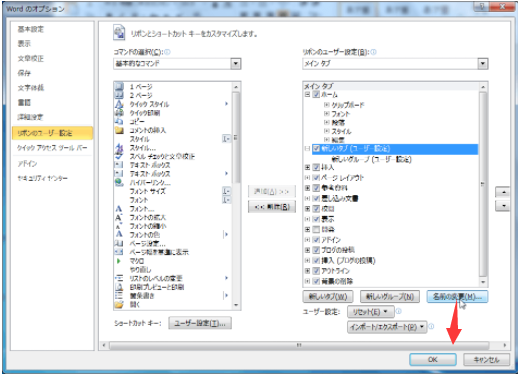Click the キャンセル button
Image resolution: width=518 pixels, height=378 pixels.
[x=486, y=359]
